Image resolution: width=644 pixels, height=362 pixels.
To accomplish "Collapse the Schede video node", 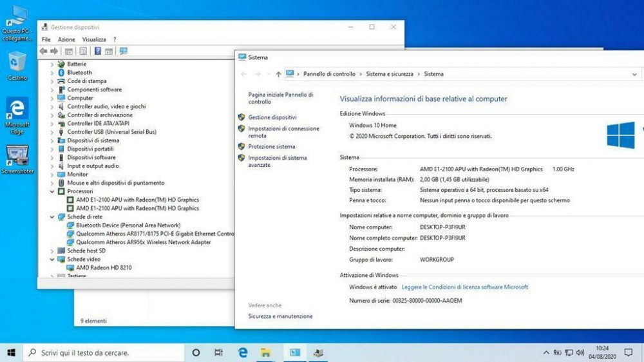I will (52, 260).
